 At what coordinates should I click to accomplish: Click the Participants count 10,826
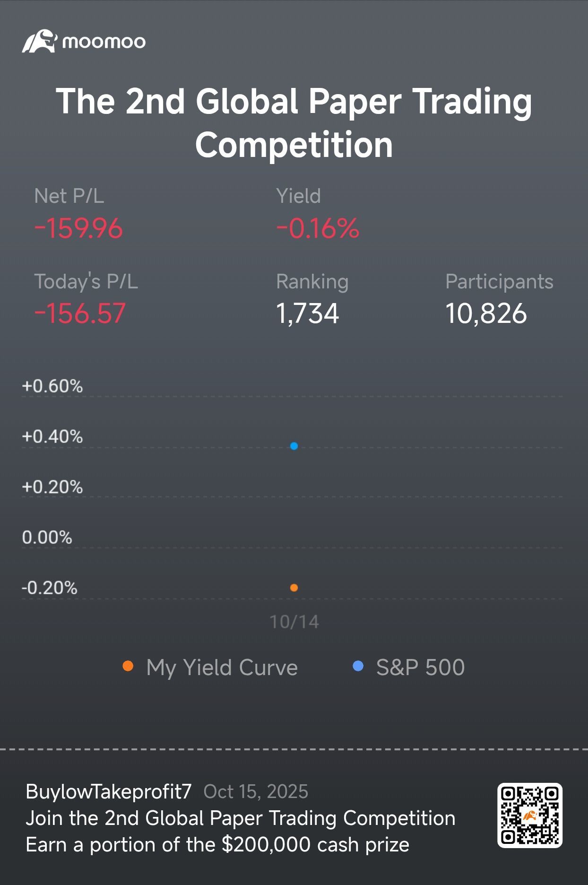[486, 313]
